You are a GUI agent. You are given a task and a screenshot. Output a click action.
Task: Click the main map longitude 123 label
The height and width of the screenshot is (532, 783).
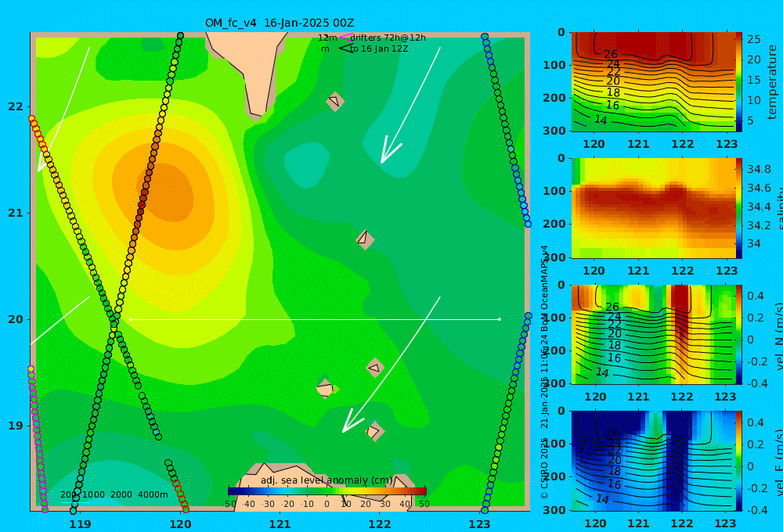479,524
